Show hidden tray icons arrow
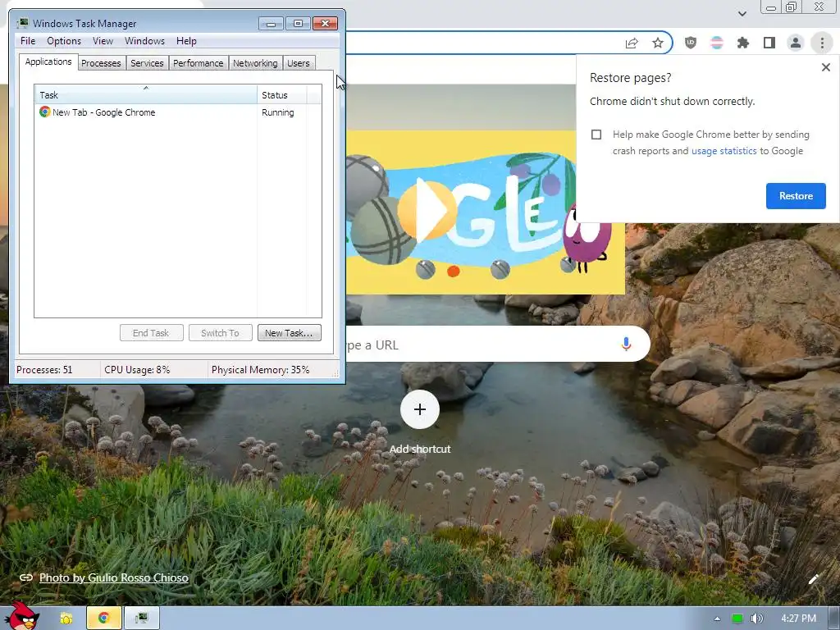The image size is (840, 630). click(x=717, y=619)
